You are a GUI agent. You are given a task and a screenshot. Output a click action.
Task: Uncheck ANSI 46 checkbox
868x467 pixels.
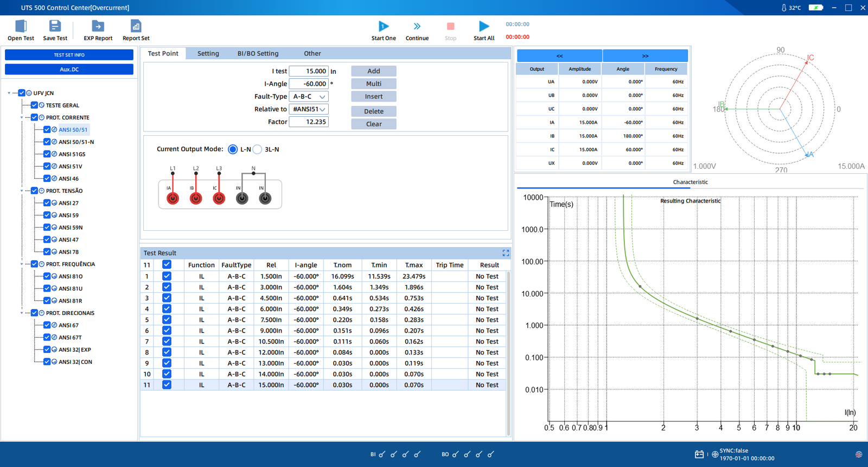tap(47, 179)
